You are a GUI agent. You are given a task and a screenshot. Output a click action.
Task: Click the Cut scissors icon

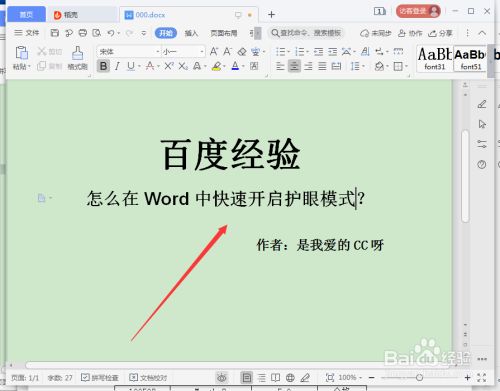42,51
